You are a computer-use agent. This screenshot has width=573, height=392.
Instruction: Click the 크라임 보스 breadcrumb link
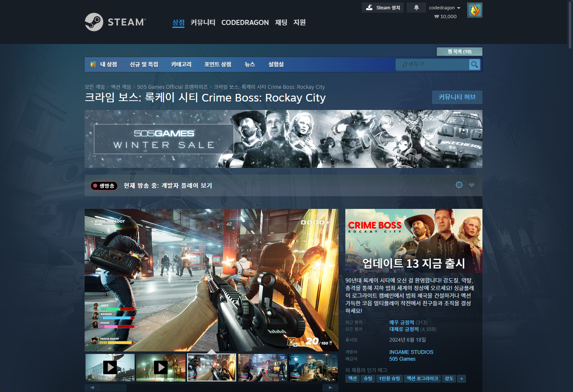269,87
